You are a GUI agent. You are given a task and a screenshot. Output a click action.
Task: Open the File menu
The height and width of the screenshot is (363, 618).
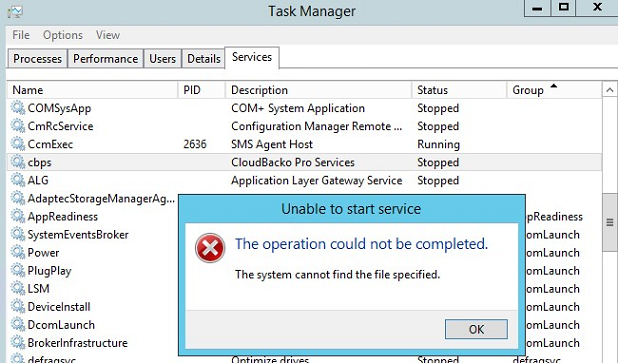[x=21, y=35]
